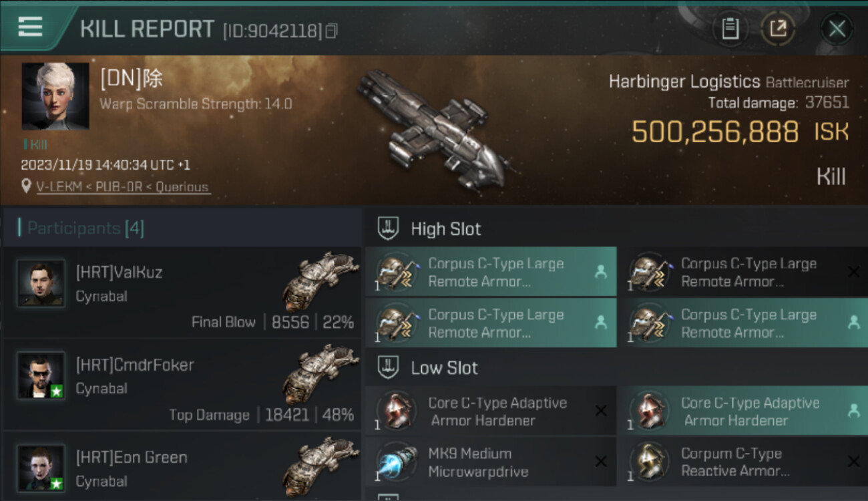
Task: Open the clipboard report icon
Action: [730, 29]
